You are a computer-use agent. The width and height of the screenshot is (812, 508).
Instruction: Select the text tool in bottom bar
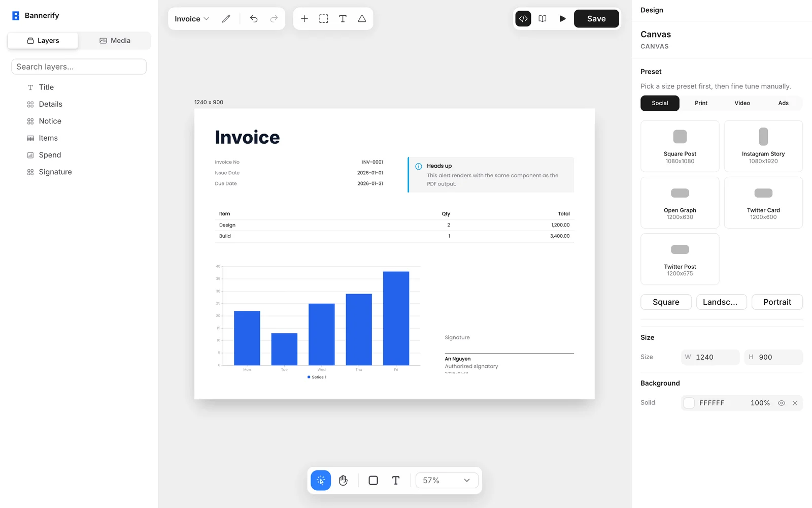[x=396, y=480]
